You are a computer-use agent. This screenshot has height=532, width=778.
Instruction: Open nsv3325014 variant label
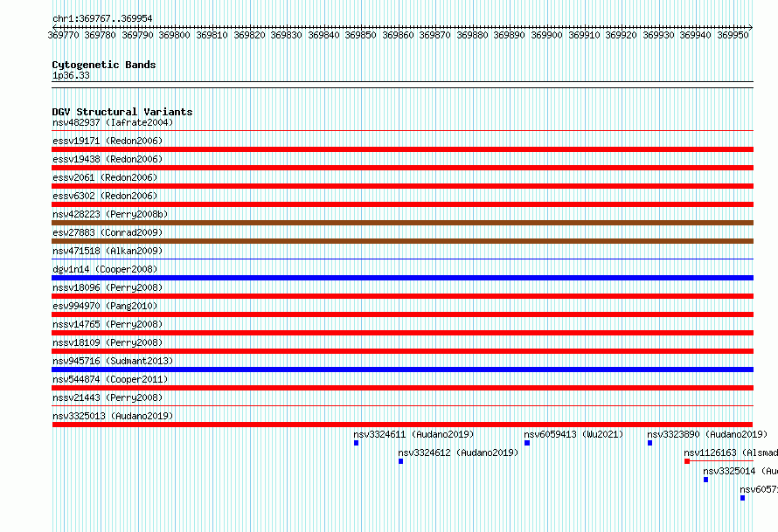pos(740,471)
